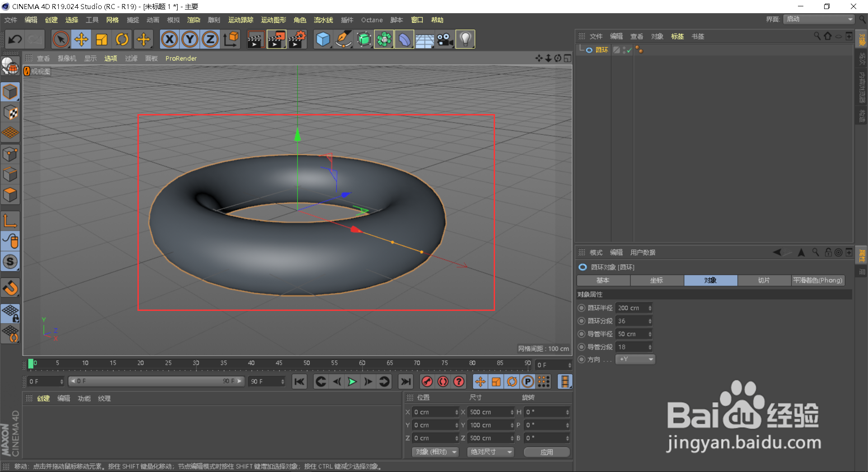Open the Floor environment icon
This screenshot has width=868, height=472.
point(425,39)
